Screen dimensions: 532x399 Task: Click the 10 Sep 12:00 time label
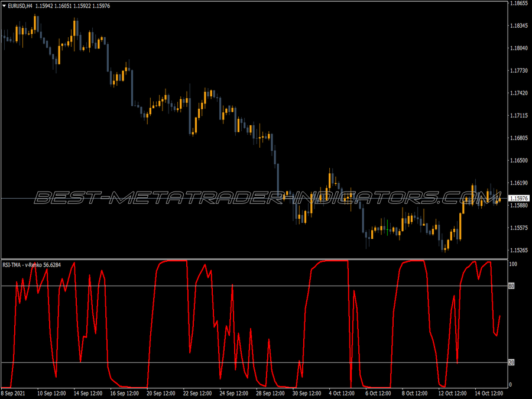tap(51, 394)
